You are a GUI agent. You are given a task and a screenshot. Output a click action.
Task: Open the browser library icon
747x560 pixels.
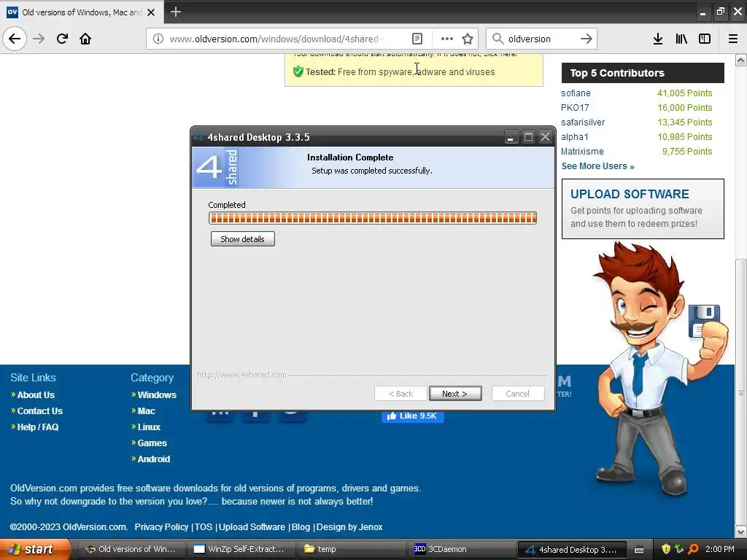[x=681, y=39]
